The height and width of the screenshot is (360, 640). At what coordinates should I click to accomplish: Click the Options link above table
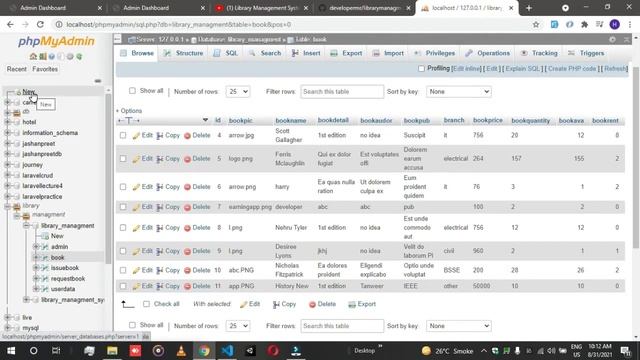(x=131, y=111)
